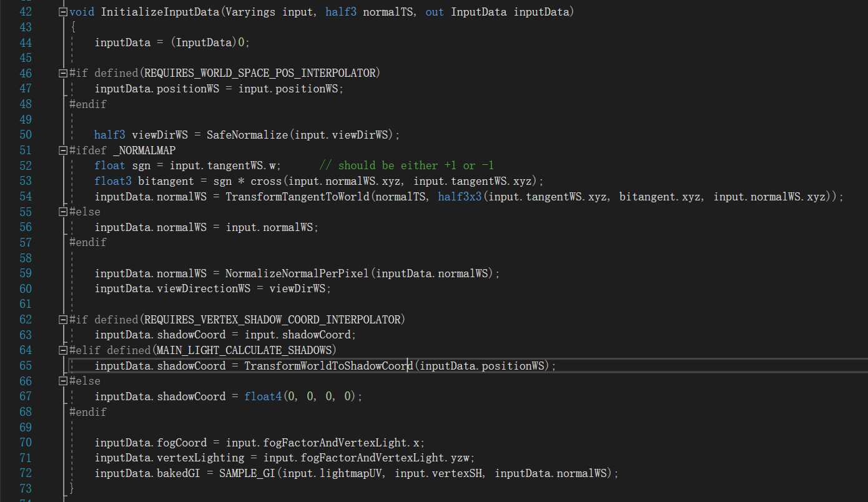868x502 pixels.
Task: Collapse the REQUIRES_WORLD_SPACE_POS_INTERPOLATOR #if block
Action: coord(62,73)
